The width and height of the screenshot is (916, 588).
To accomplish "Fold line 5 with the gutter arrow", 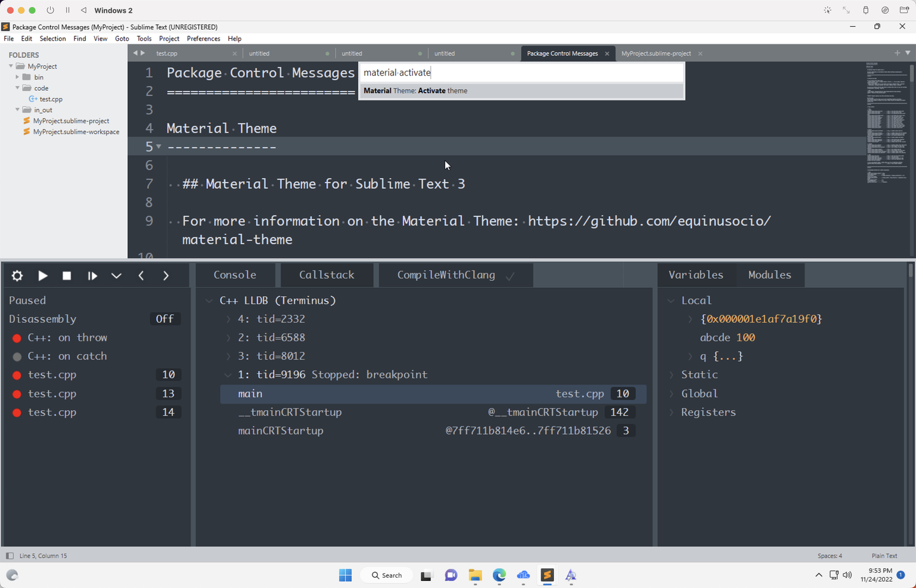I will pos(159,147).
